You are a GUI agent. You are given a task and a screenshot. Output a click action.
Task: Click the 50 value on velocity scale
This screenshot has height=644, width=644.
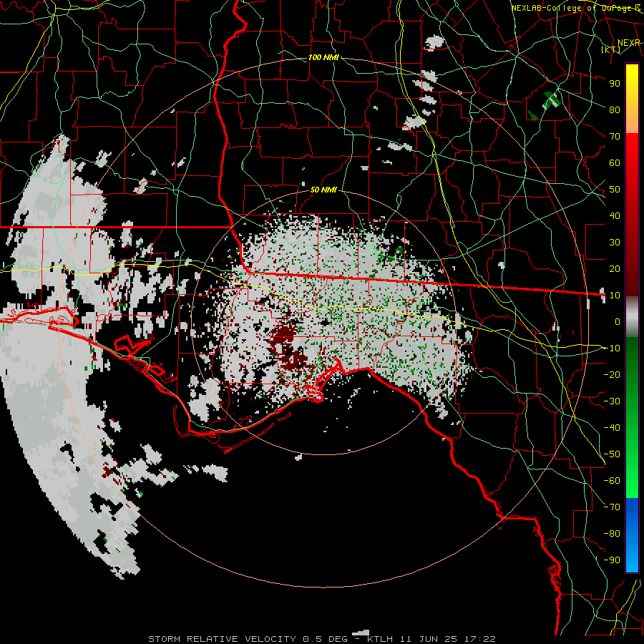615,190
